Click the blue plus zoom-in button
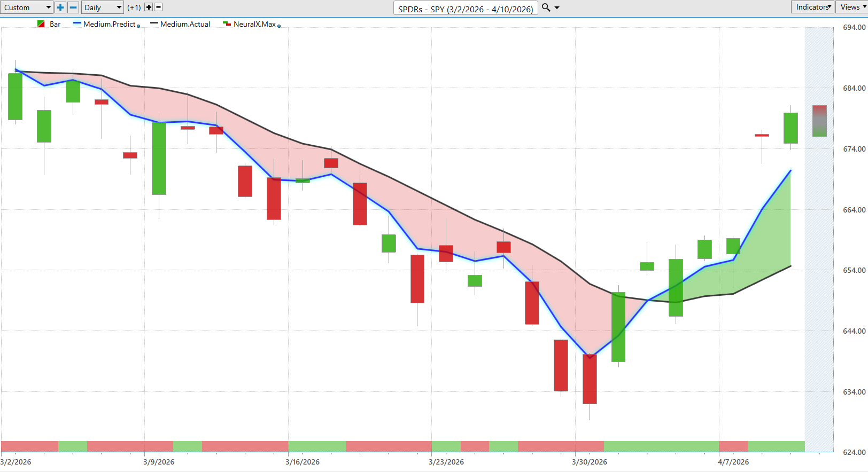Screen dimensions: 868x472 coord(60,7)
